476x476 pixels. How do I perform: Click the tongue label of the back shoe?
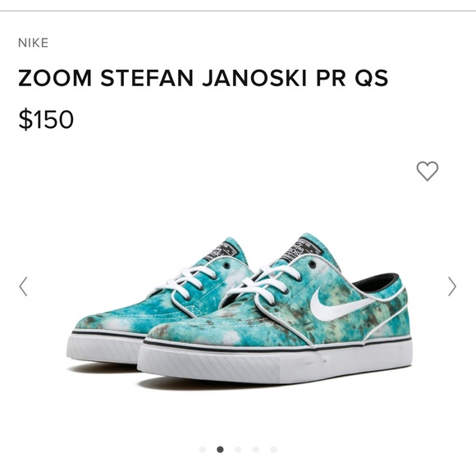pyautogui.click(x=222, y=251)
